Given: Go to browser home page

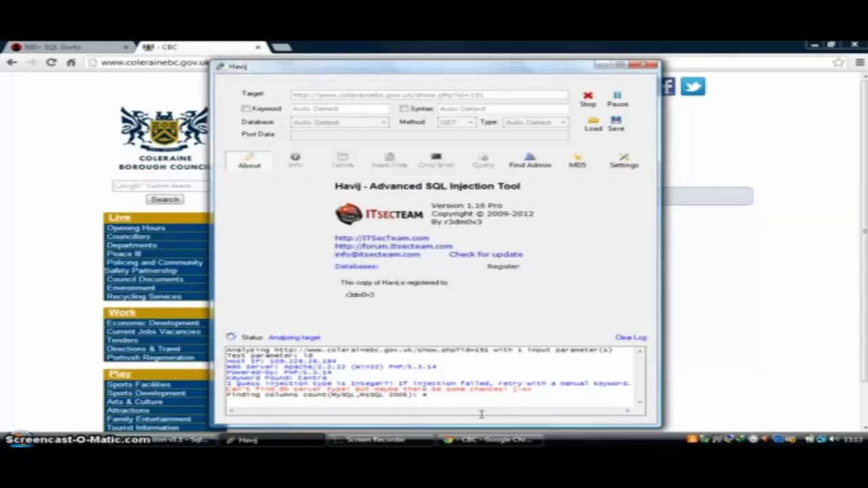Looking at the screenshot, I should pos(71,62).
